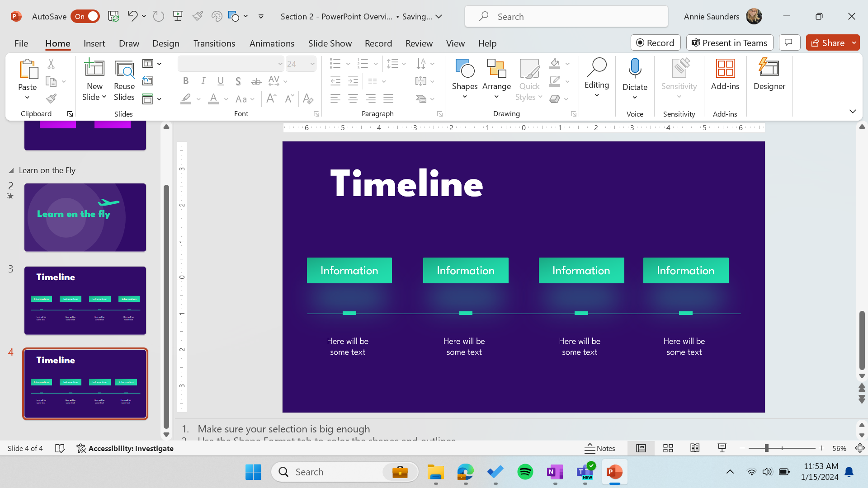The width and height of the screenshot is (868, 488).
Task: Click the Redo icon
Action: (x=158, y=16)
